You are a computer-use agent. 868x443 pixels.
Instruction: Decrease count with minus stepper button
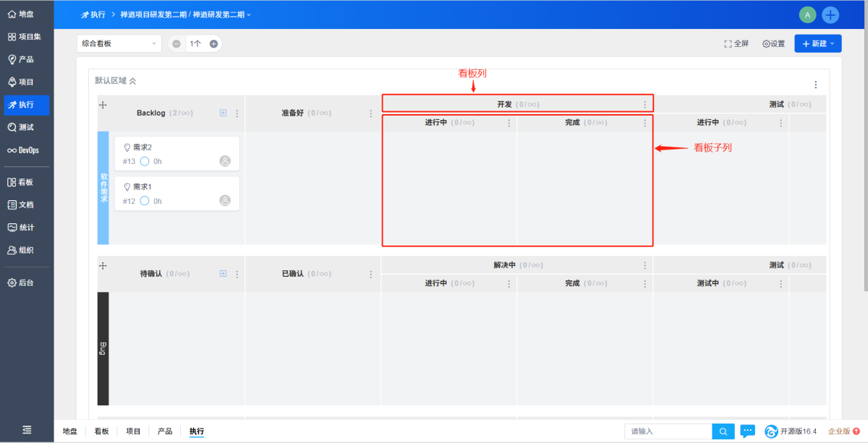click(176, 44)
